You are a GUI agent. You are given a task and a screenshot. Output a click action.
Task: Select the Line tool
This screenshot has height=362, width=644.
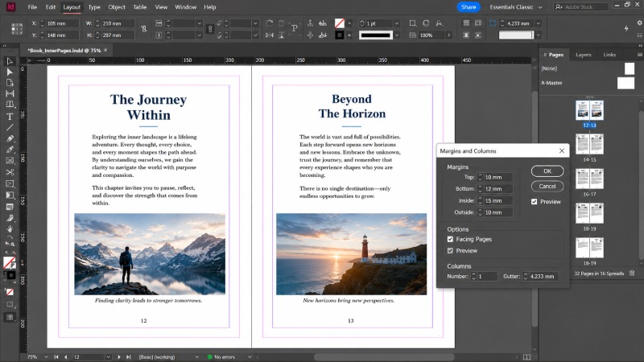click(10, 128)
